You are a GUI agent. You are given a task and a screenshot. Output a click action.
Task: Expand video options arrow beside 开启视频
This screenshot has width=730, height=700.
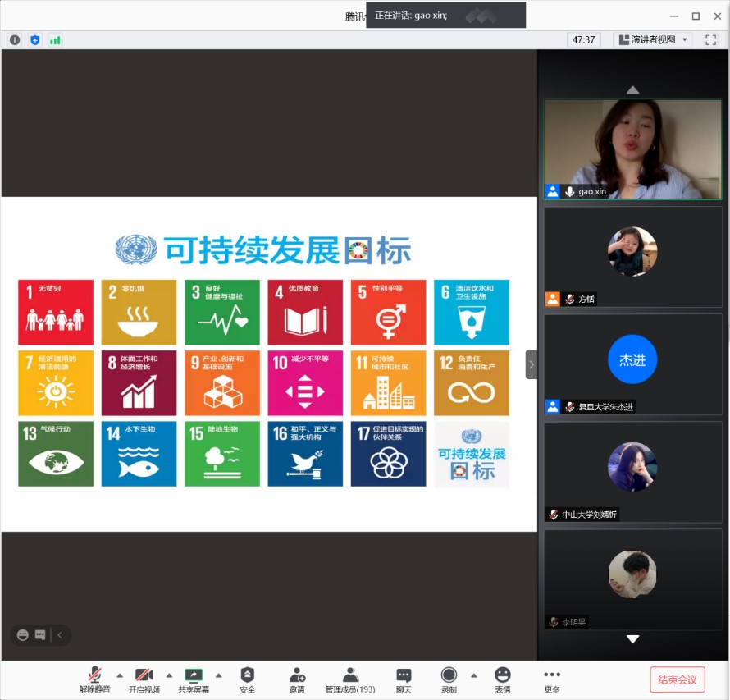point(169,675)
